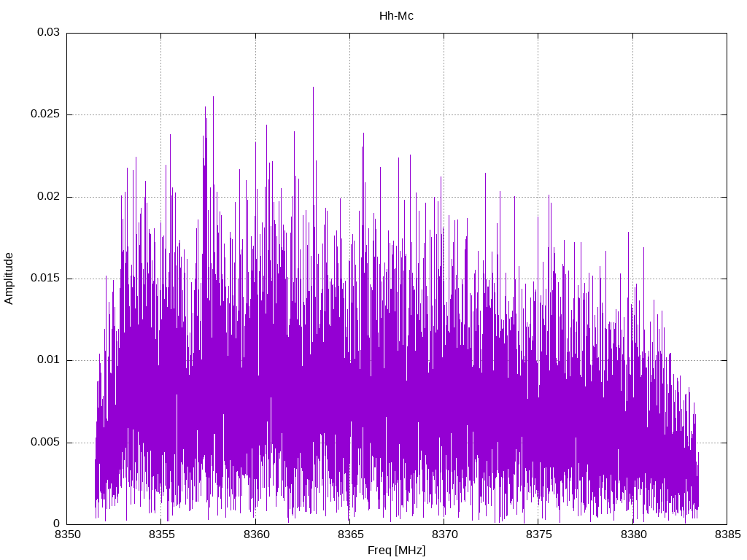Click the 8350 x-axis tick label

tap(67, 534)
